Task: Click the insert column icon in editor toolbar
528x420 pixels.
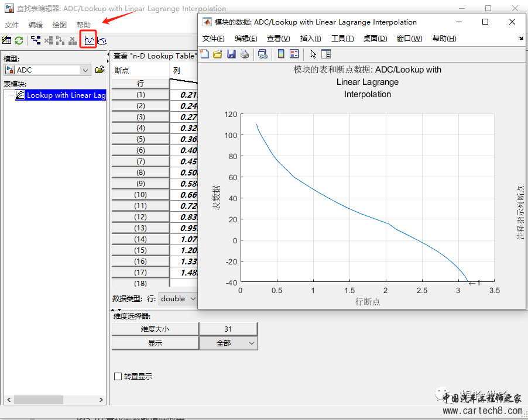Action: 60,40
